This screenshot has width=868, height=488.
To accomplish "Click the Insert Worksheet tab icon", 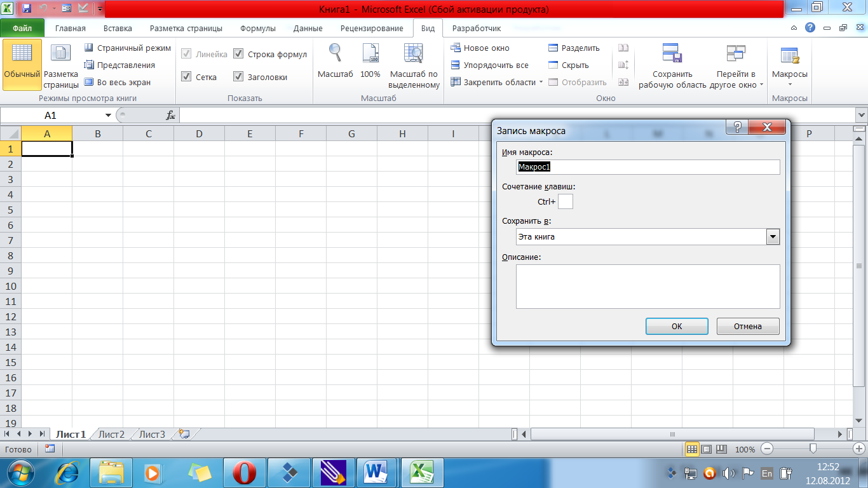I will [x=185, y=434].
